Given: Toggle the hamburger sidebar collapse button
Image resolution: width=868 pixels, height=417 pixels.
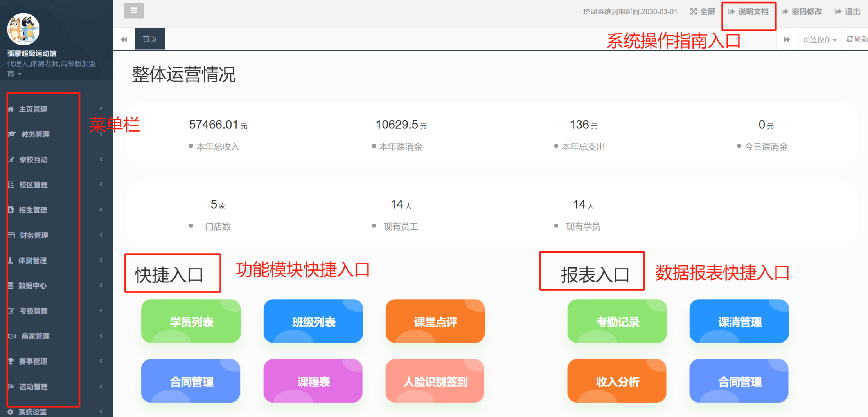Looking at the screenshot, I should [x=134, y=11].
